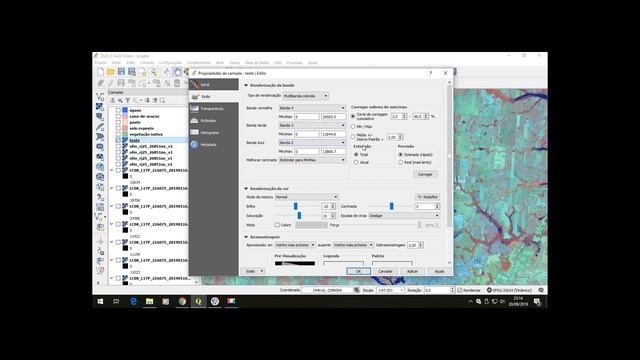
Task: Uncheck visibility of teste layer
Action: (118, 140)
